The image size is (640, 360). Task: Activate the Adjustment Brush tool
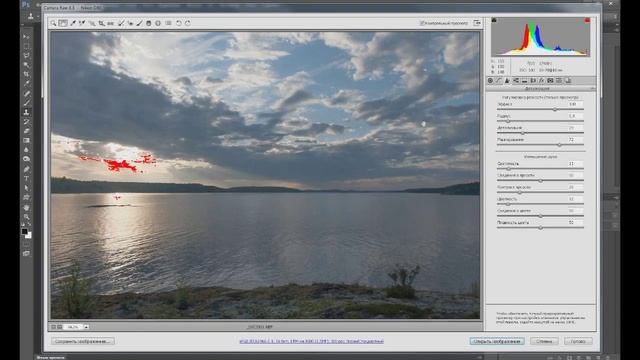click(x=139, y=23)
